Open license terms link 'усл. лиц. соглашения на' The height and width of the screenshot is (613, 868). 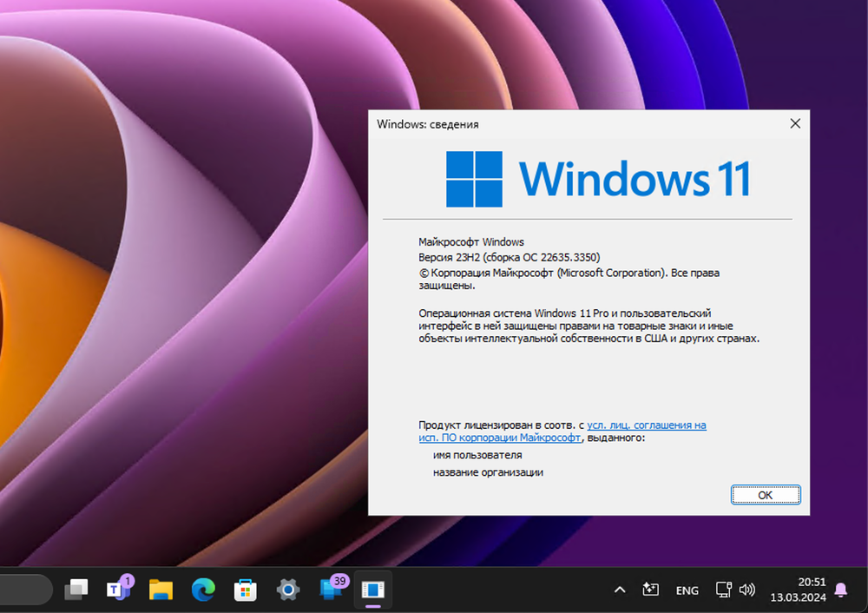tap(647, 425)
